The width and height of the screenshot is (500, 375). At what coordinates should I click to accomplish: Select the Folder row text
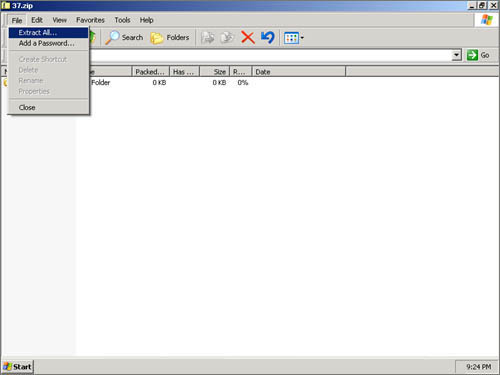point(100,83)
